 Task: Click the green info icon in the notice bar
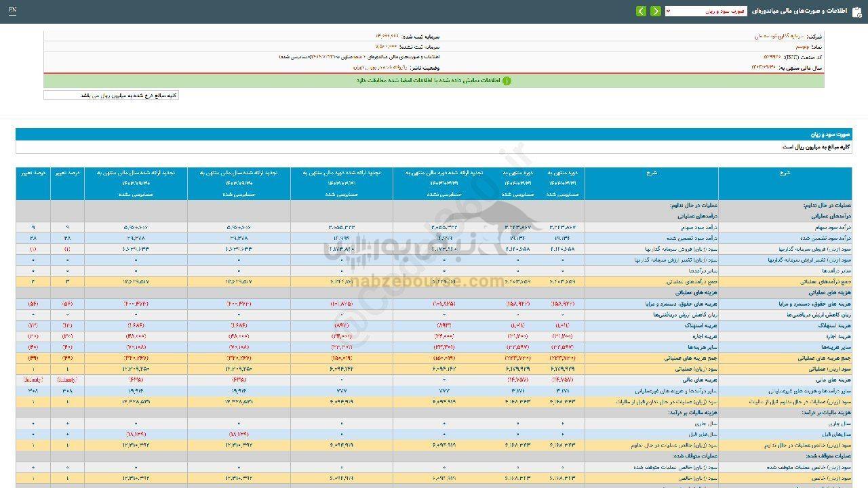pos(506,81)
